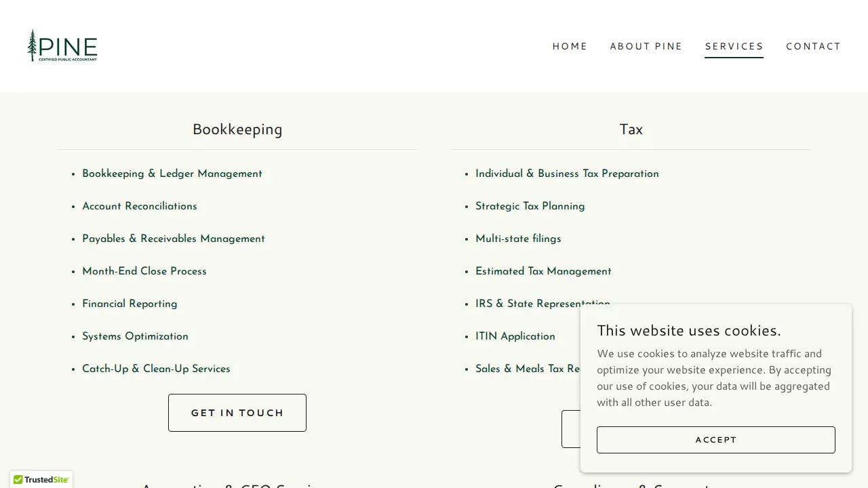The width and height of the screenshot is (868, 488).
Task: Click Get In Touch under Bookkeeping
Action: (x=237, y=413)
